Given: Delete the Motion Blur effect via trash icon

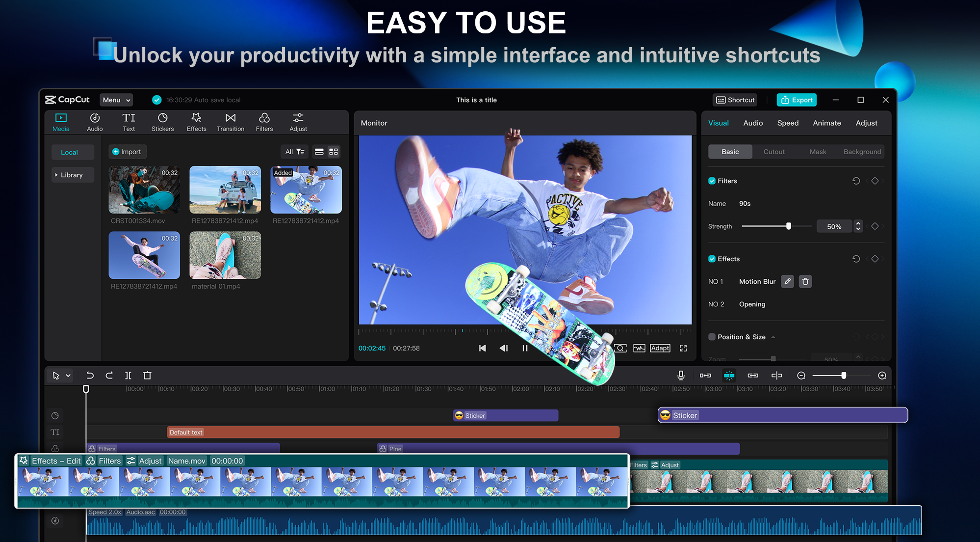Looking at the screenshot, I should point(805,281).
